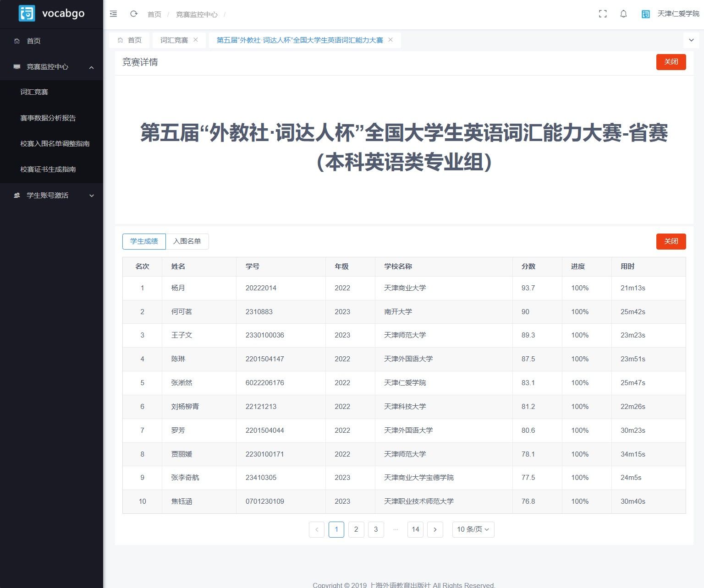Go to page 1 of results
704x588 pixels.
pyautogui.click(x=336, y=529)
